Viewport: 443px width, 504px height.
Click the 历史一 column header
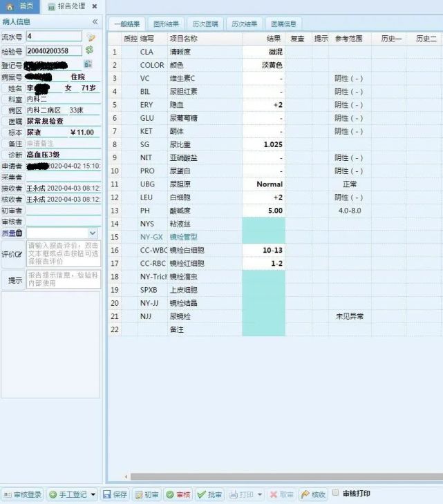tap(388, 39)
